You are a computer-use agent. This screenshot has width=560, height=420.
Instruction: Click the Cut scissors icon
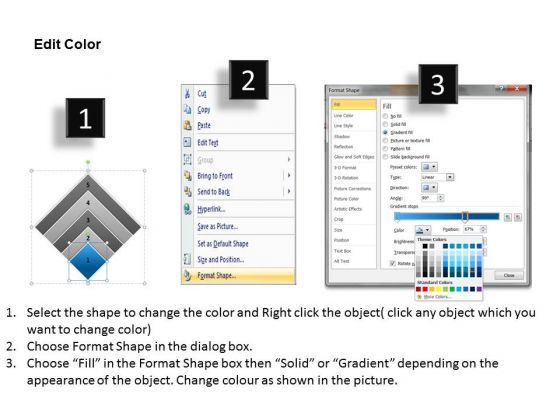pyautogui.click(x=188, y=94)
